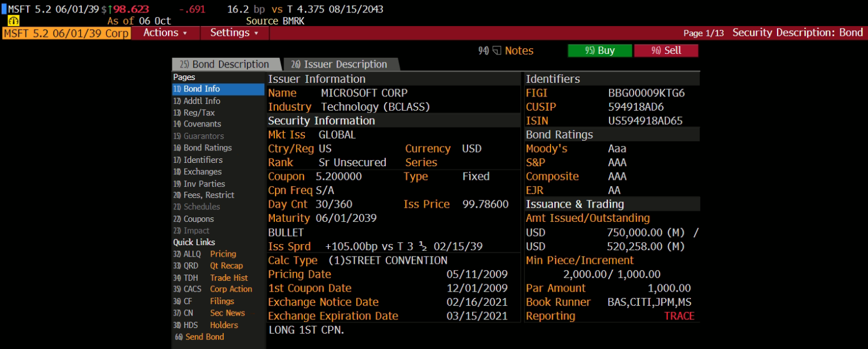
Task: Open the CACS Corp Action quick link
Action: 212,289
